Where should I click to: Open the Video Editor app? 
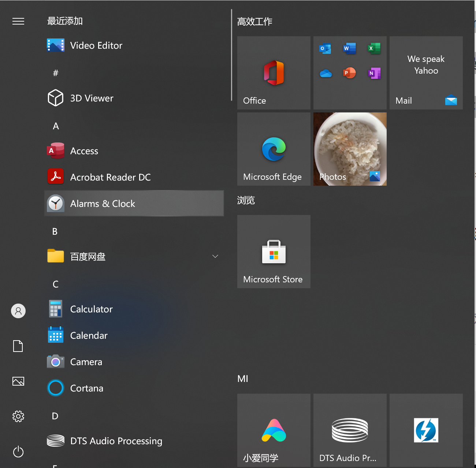96,45
